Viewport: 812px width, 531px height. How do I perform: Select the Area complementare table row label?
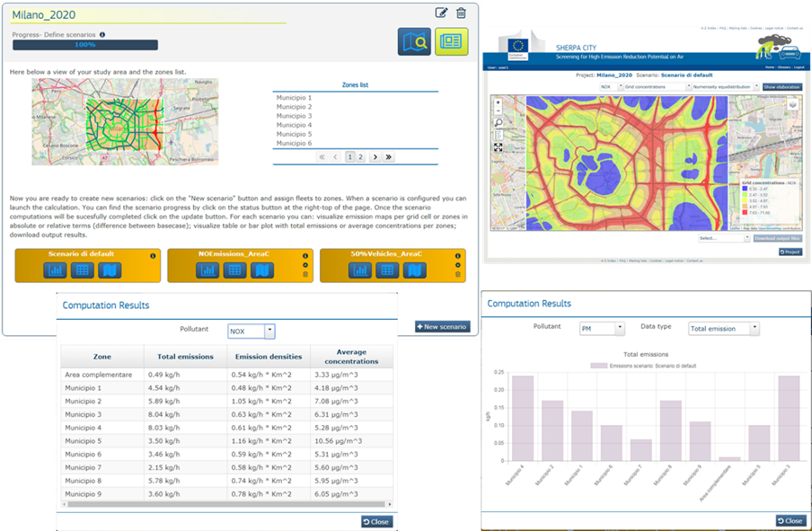[x=99, y=375]
